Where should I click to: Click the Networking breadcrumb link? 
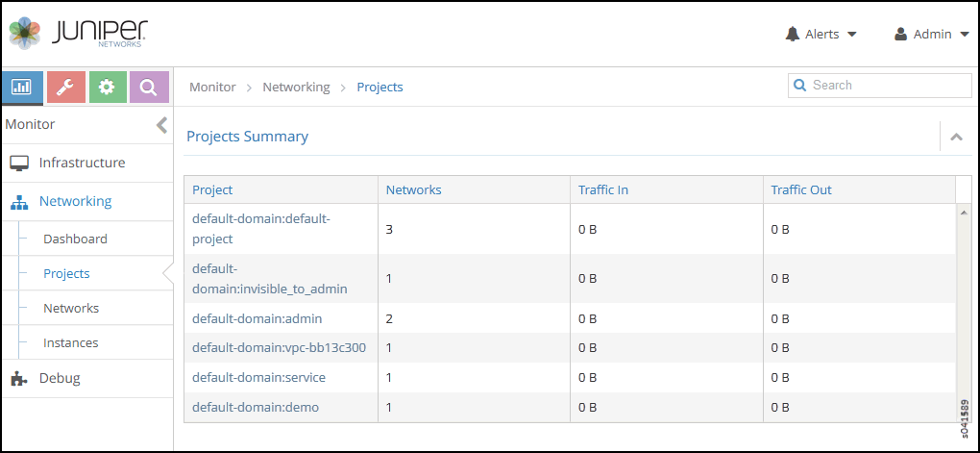click(x=296, y=87)
